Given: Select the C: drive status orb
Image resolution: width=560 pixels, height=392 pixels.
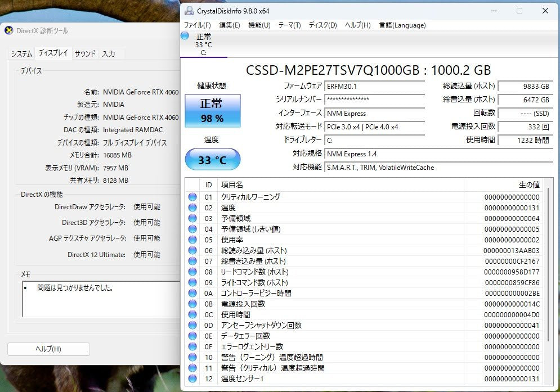Looking at the screenshot, I should [x=185, y=35].
